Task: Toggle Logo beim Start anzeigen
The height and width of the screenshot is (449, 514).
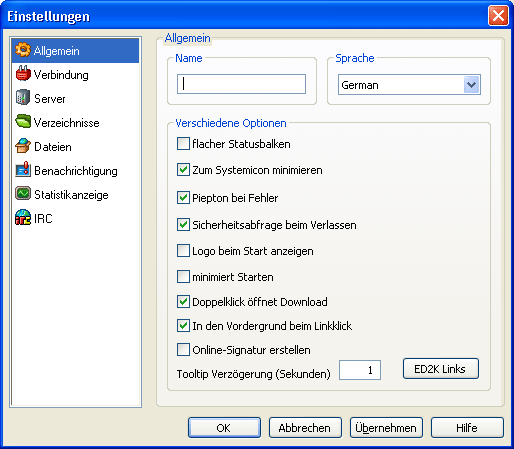Action: pyautogui.click(x=183, y=250)
